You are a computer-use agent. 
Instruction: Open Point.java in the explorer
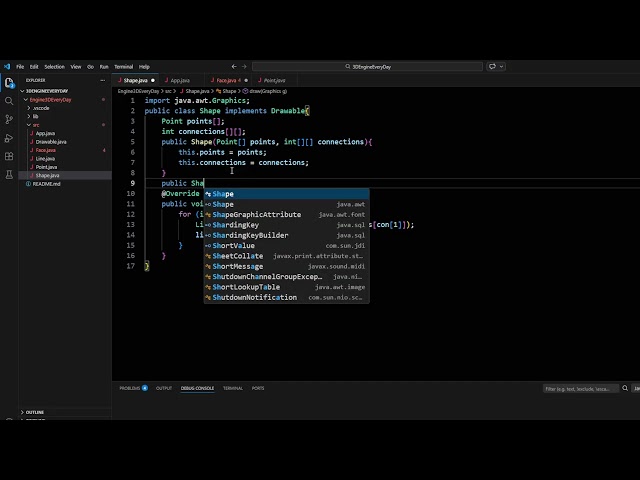coord(46,167)
